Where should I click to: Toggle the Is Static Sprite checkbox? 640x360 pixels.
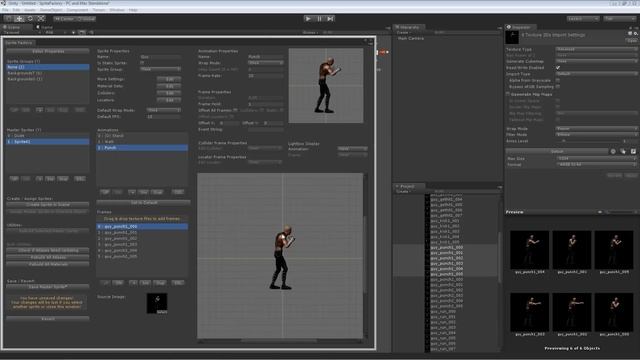142,63
